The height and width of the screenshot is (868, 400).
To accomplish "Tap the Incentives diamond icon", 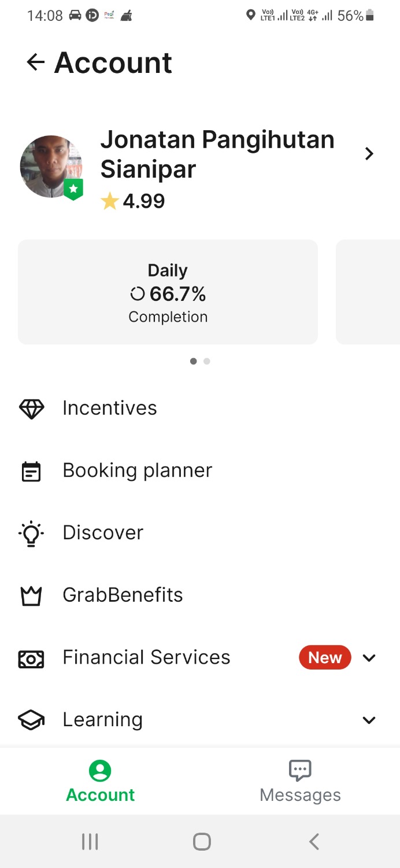I will point(31,409).
